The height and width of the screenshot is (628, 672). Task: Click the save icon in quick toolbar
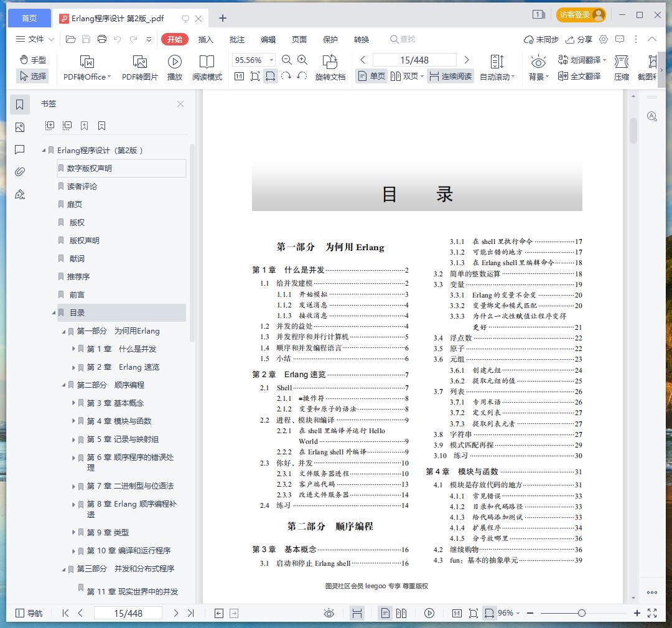[x=86, y=39]
